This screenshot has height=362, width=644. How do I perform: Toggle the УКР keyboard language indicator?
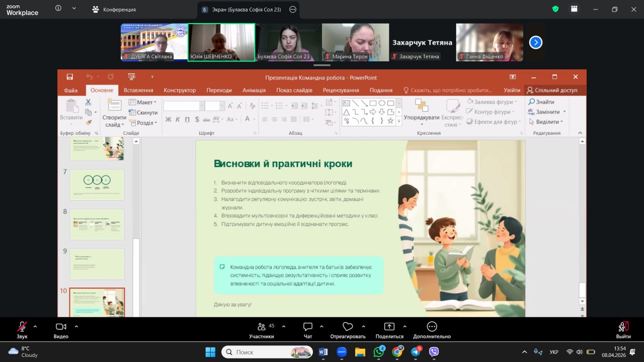coord(554,352)
